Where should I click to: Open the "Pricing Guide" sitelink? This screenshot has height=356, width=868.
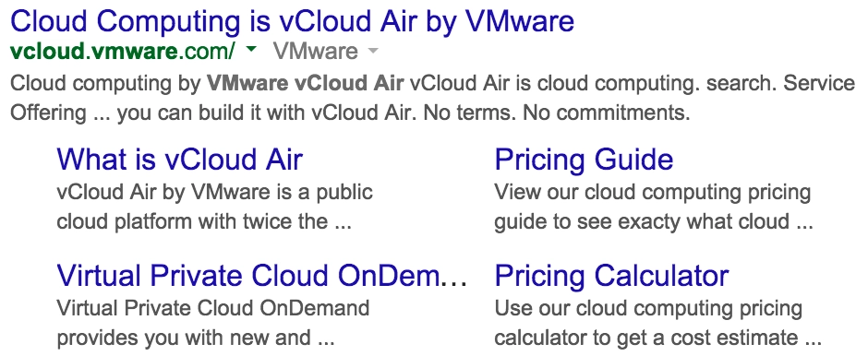click(584, 160)
